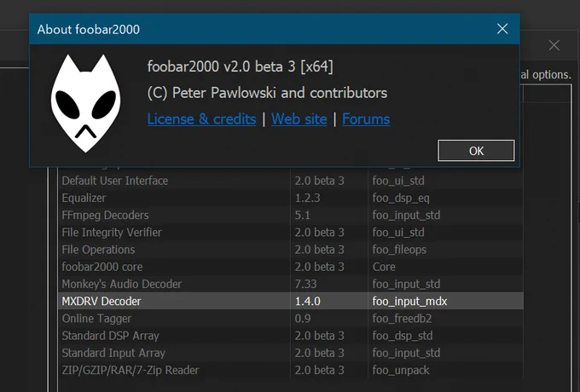580x392 pixels.
Task: Click the OK button in About dialog
Action: point(476,150)
